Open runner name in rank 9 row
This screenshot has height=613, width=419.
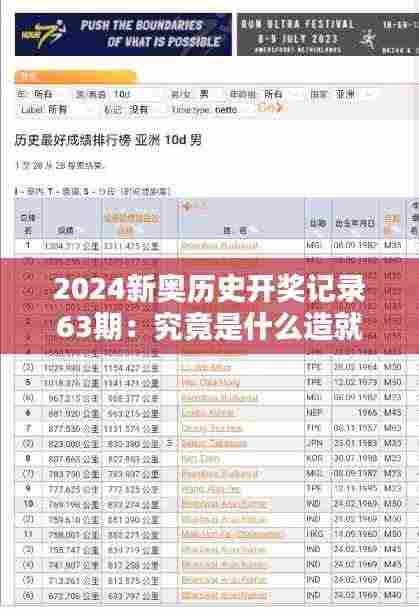pos(211,489)
